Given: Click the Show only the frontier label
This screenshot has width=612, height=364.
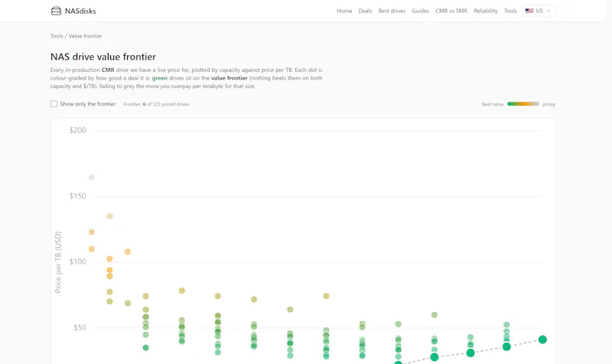Looking at the screenshot, I should coord(87,104).
